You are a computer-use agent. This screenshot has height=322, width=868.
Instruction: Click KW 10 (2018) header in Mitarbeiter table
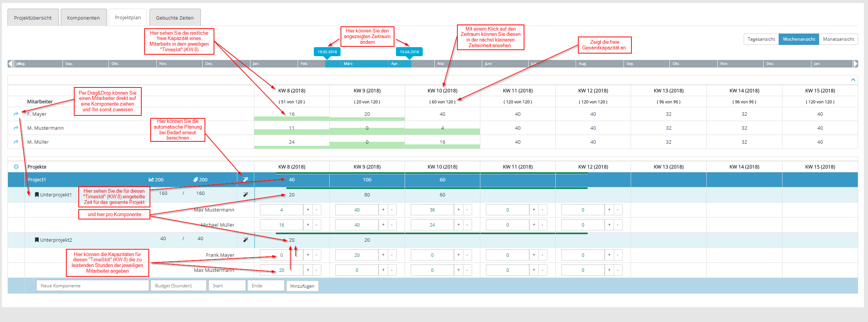pos(442,90)
